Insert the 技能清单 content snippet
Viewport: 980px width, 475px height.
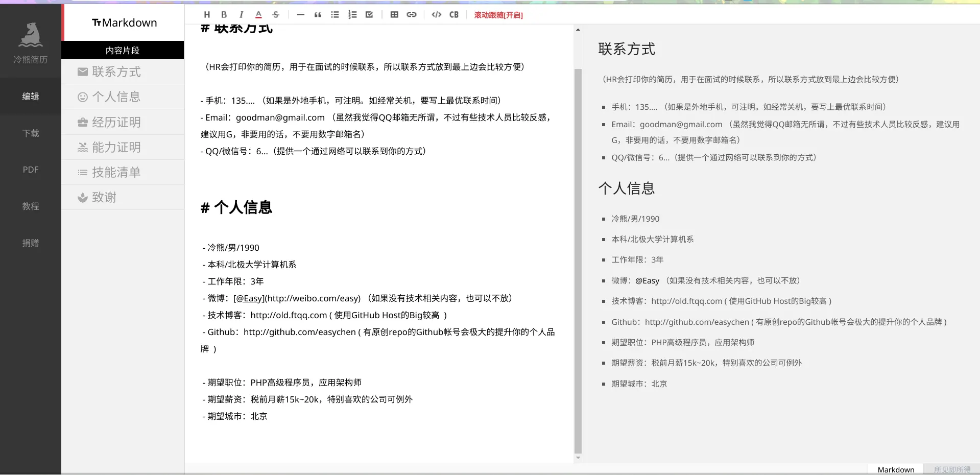coord(123,172)
